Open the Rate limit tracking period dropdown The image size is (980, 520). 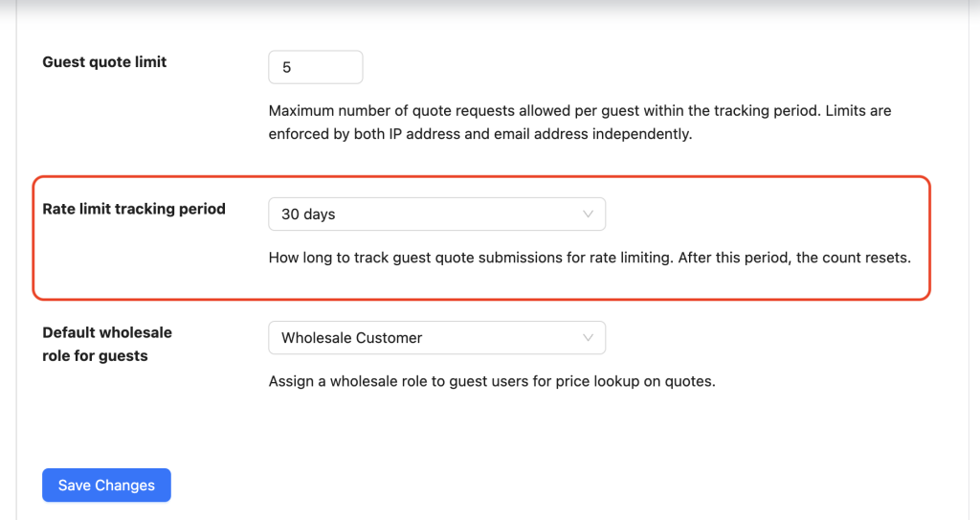[x=436, y=215]
